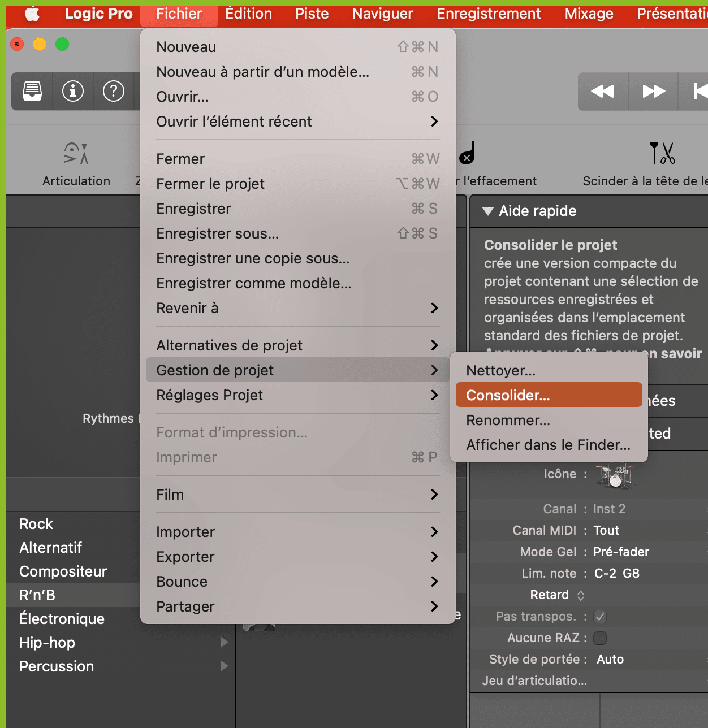Choose Fermer le projet
This screenshot has width=708, height=728.
pos(297,184)
